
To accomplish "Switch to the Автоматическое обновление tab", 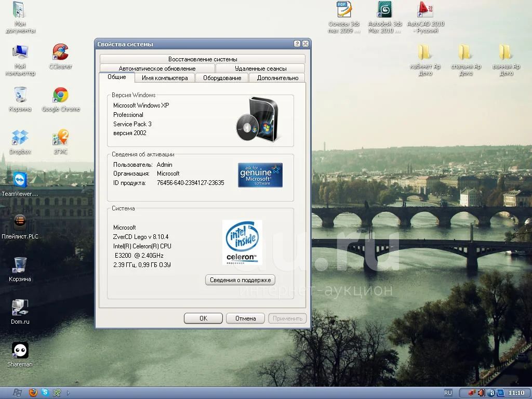I will pos(157,68).
